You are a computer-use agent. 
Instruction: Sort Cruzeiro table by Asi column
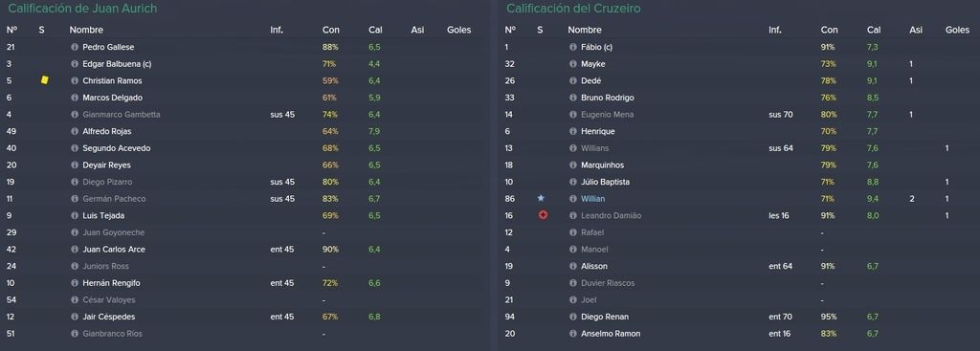[x=916, y=30]
